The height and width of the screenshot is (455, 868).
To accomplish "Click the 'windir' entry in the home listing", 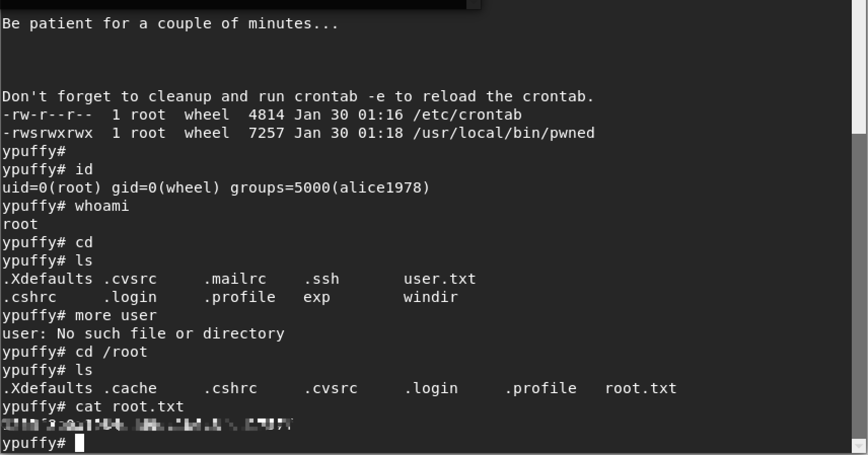I will coord(430,297).
